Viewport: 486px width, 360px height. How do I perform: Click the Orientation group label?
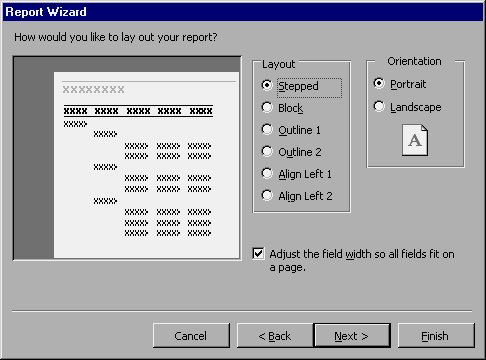(414, 61)
